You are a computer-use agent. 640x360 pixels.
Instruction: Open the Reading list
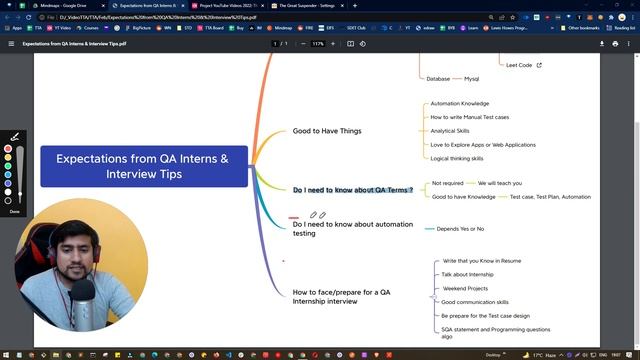pos(621,28)
